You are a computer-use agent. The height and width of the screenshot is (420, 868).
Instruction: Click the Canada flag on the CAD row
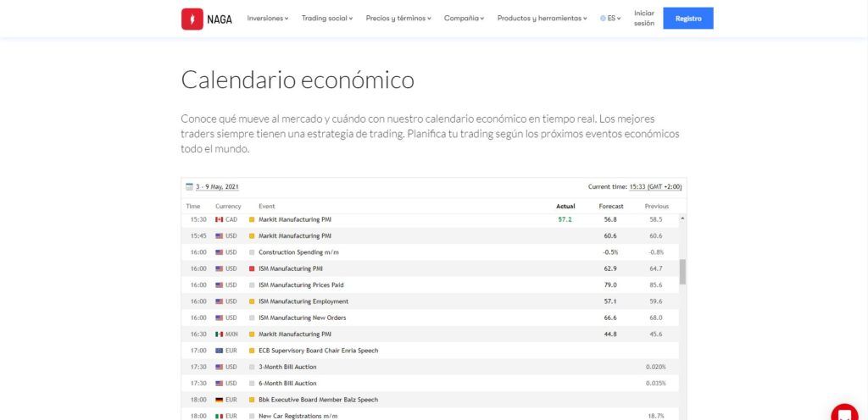click(x=220, y=219)
